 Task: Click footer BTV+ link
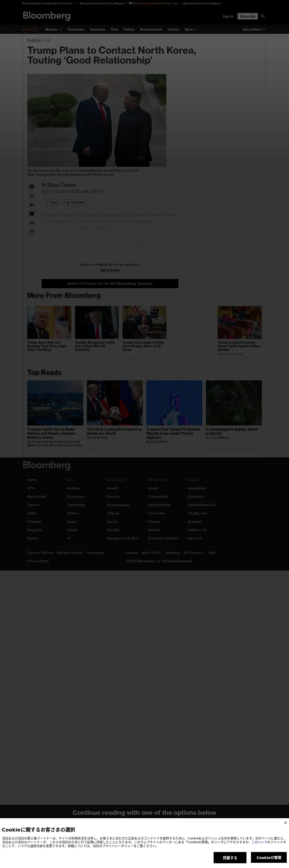click(x=32, y=488)
